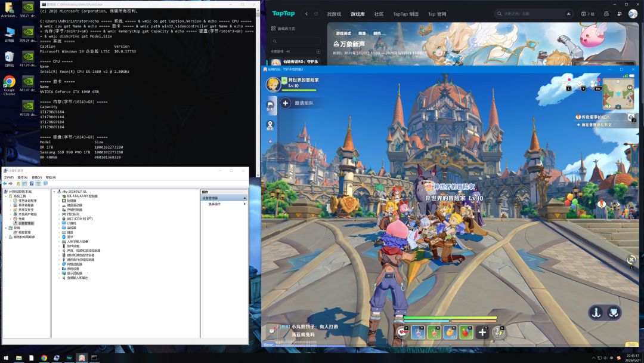644x363 pixels.
Task: Focus the TapTap library filter search box
Action: click(x=295, y=41)
